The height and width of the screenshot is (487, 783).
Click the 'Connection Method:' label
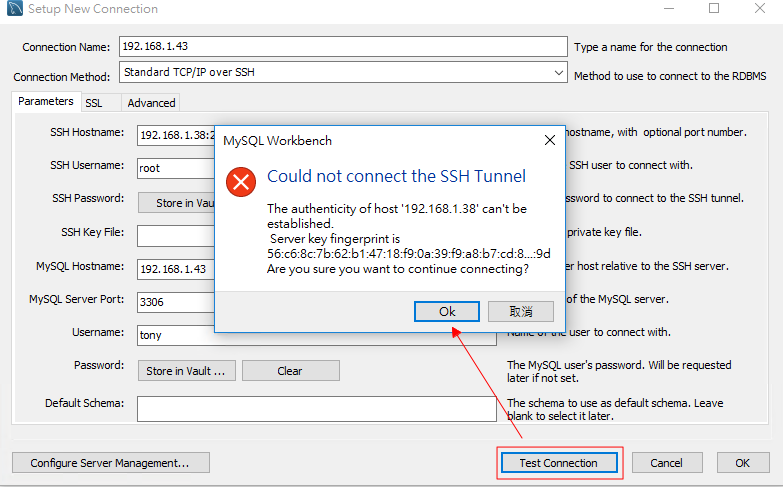(62, 77)
